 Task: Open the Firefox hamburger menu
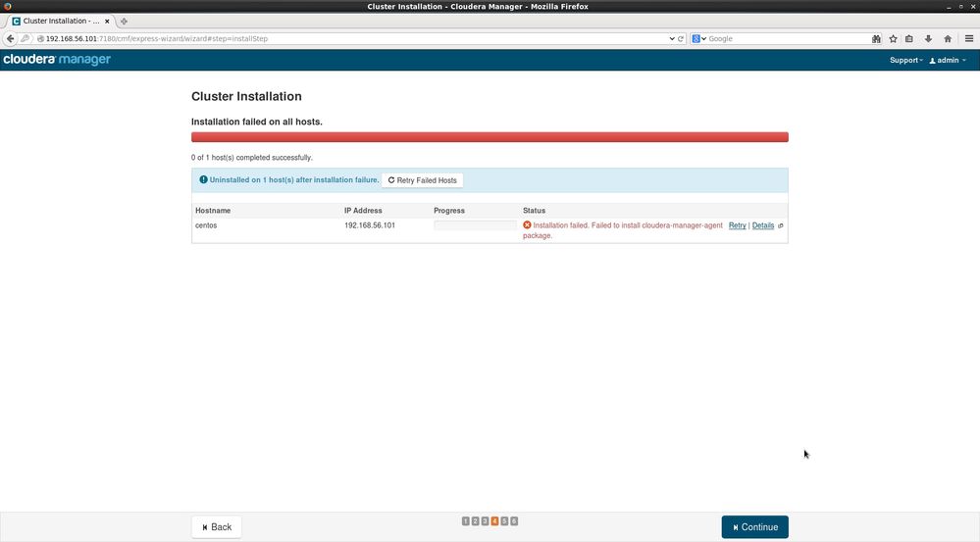coord(969,39)
